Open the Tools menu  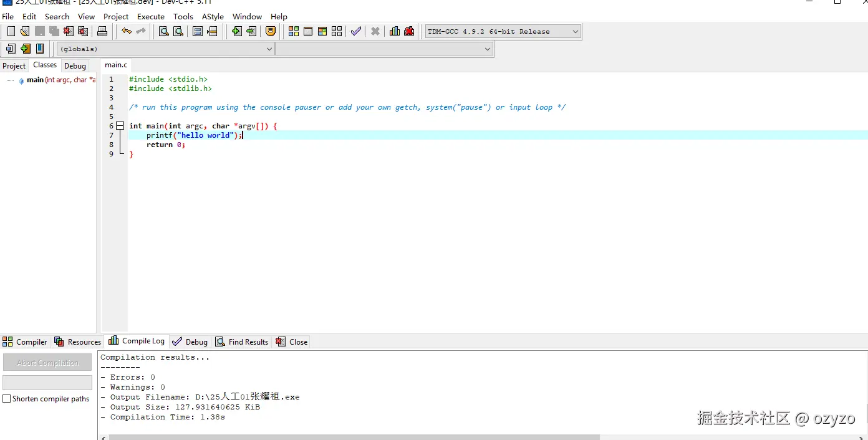[183, 17]
